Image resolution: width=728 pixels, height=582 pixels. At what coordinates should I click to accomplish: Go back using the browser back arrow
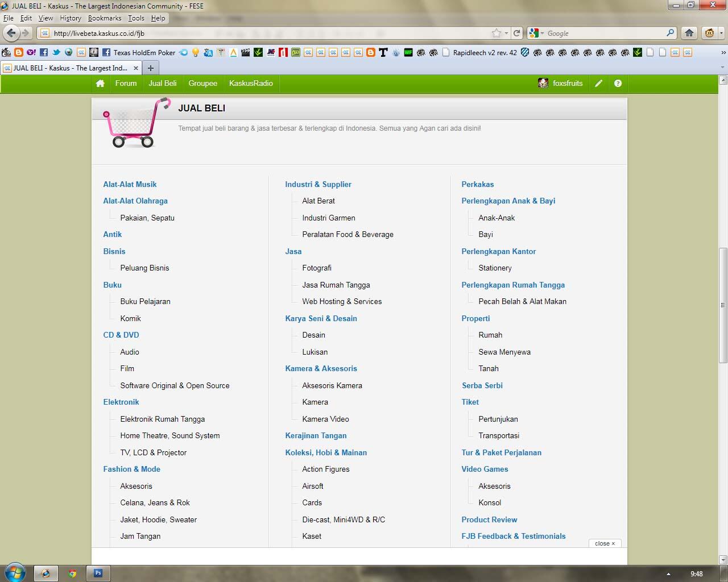(11, 33)
